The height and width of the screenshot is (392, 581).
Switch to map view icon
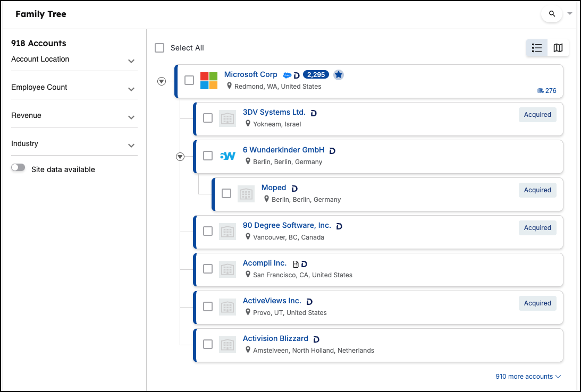click(558, 48)
